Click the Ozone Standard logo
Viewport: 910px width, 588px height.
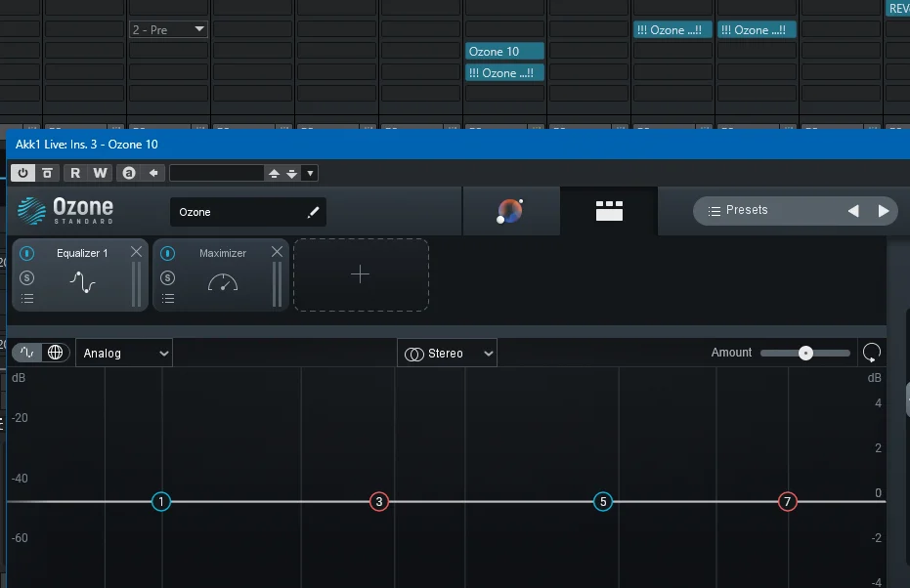point(65,211)
